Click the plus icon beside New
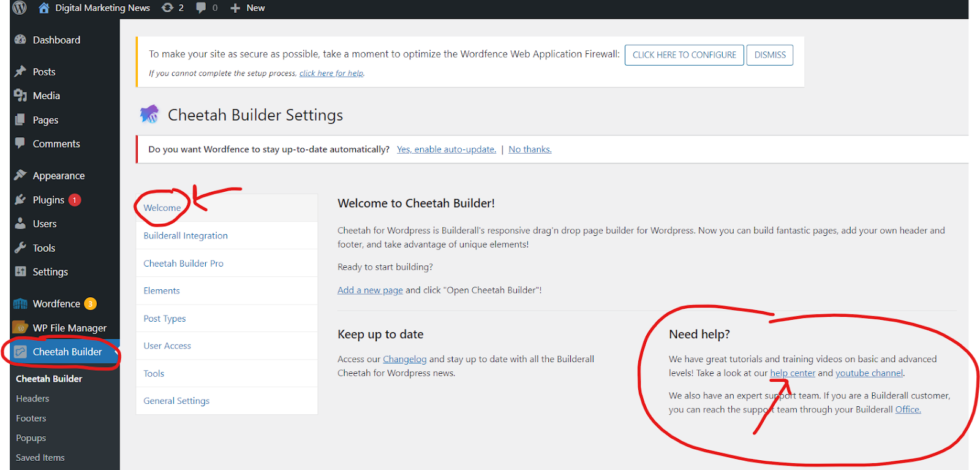The height and width of the screenshot is (470, 980). (x=235, y=8)
